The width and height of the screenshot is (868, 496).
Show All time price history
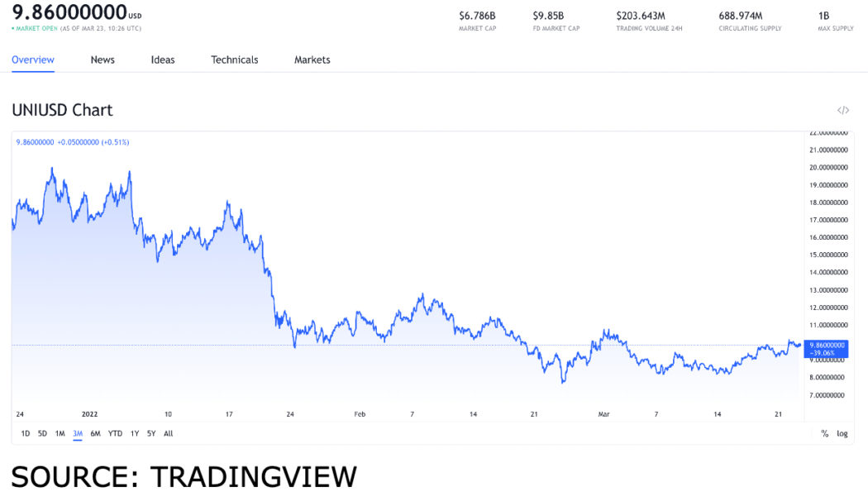point(169,433)
